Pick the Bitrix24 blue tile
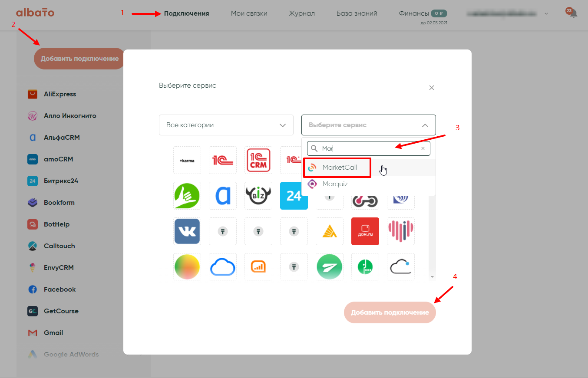The width and height of the screenshot is (588, 378). pos(294,196)
